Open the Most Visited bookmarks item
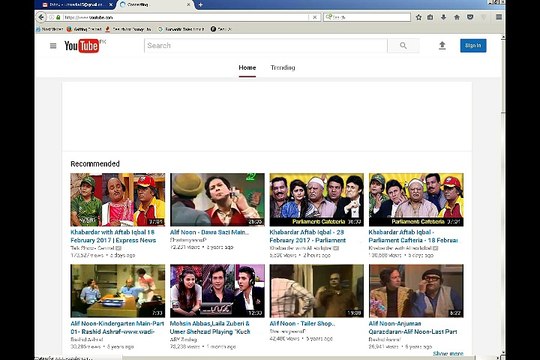The width and height of the screenshot is (540, 360). [x=50, y=29]
